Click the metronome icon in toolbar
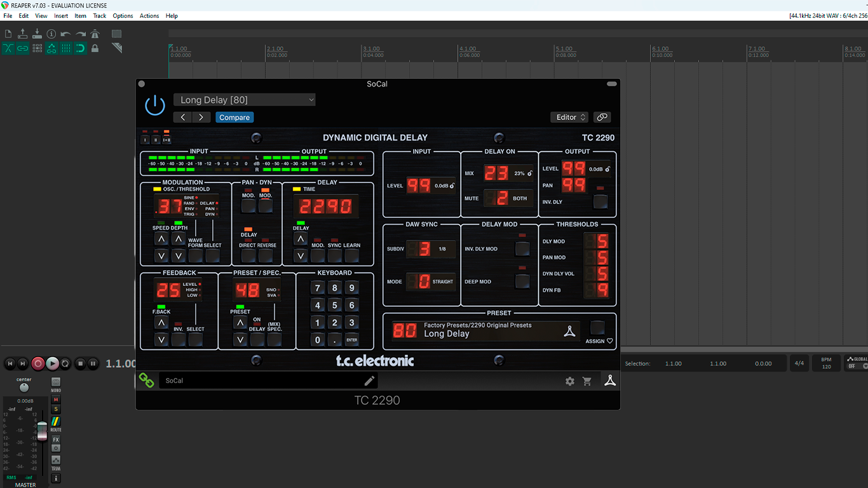Image resolution: width=868 pixels, height=488 pixels. tap(95, 34)
